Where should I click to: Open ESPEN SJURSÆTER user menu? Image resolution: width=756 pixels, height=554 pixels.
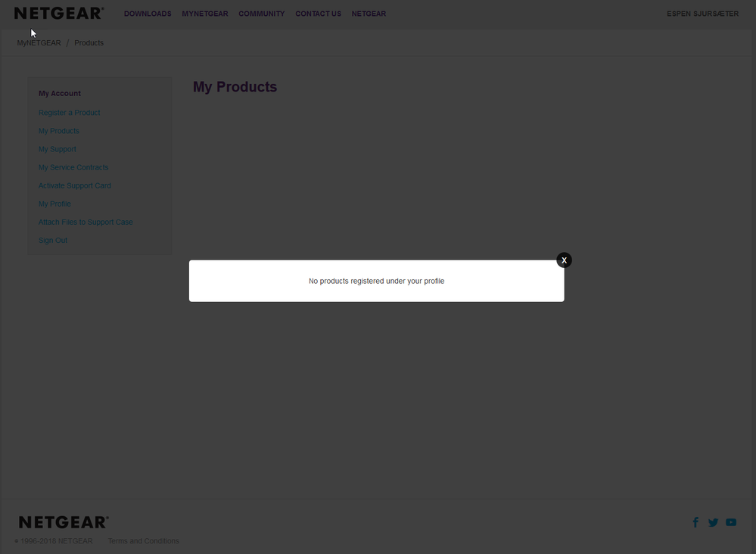pyautogui.click(x=702, y=14)
